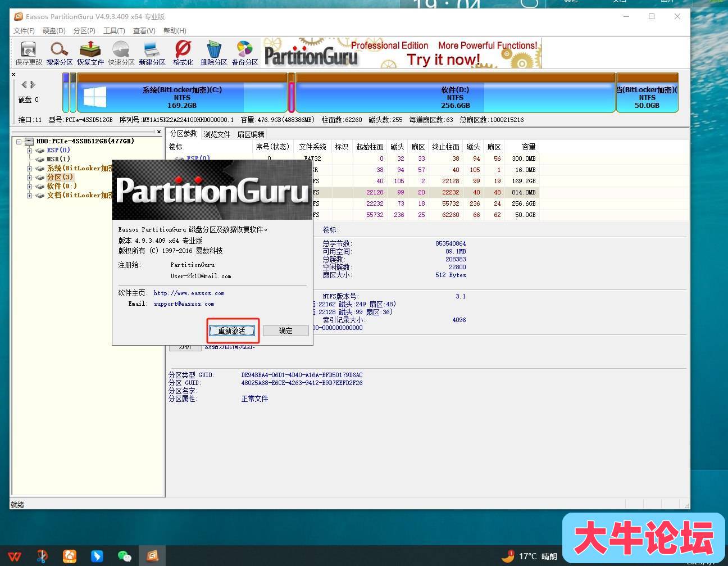Image resolution: width=728 pixels, height=566 pixels.
Task: Click the 重新激活 button in the about dialog
Action: point(232,330)
